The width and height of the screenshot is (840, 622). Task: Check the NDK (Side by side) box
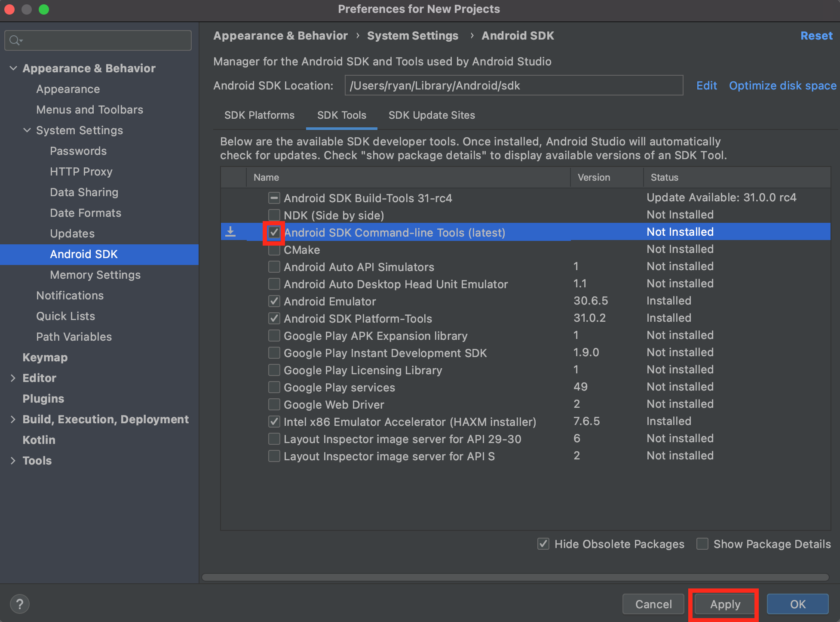tap(274, 215)
